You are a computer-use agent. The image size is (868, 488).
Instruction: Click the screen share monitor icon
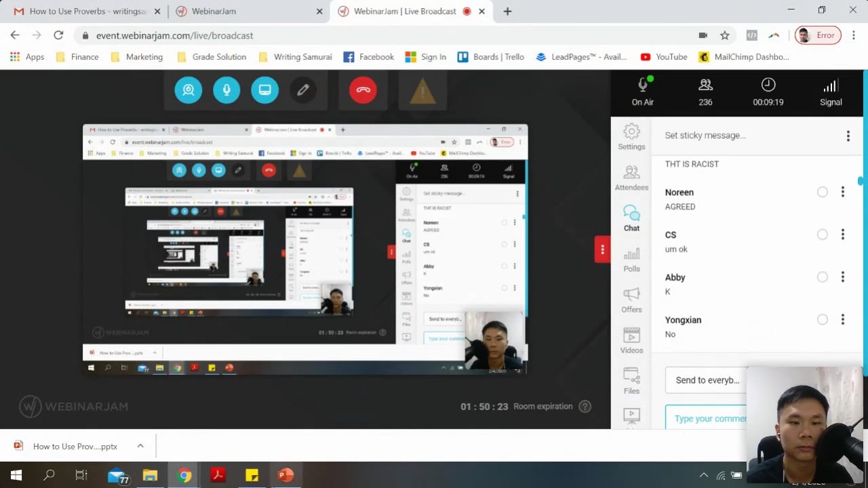(264, 90)
